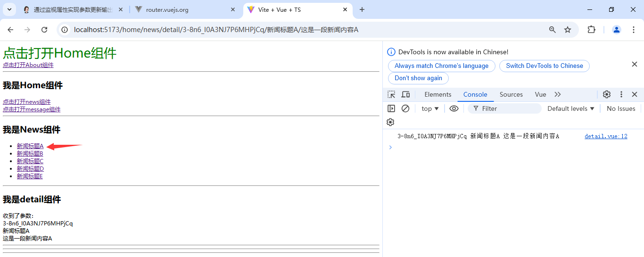This screenshot has width=644, height=257.
Task: Click the browser forward arrow
Action: (x=27, y=30)
